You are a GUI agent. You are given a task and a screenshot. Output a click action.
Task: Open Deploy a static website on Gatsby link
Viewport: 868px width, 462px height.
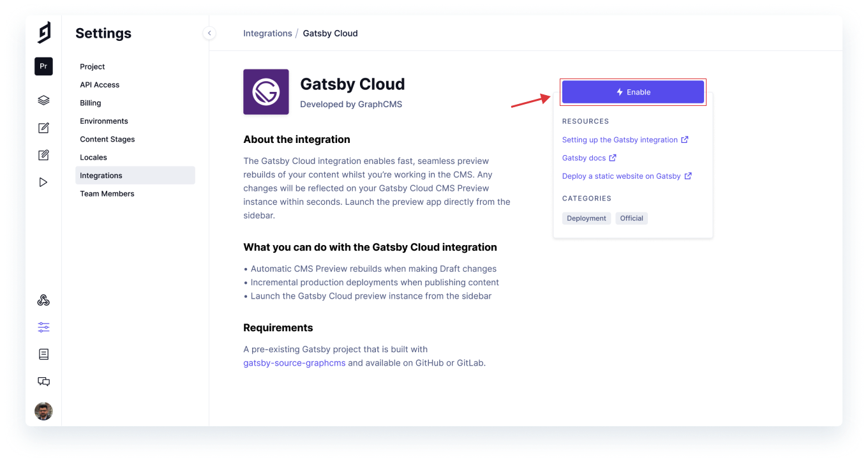tap(627, 176)
